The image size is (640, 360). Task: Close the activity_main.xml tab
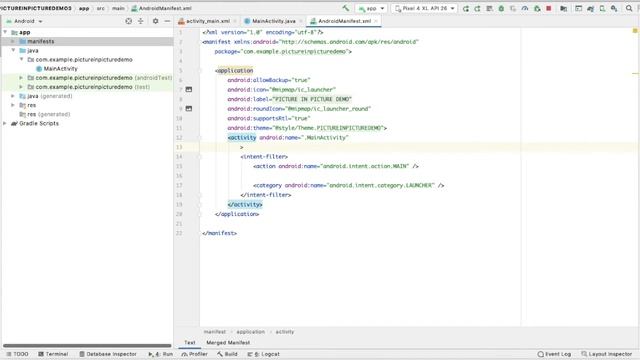235,21
